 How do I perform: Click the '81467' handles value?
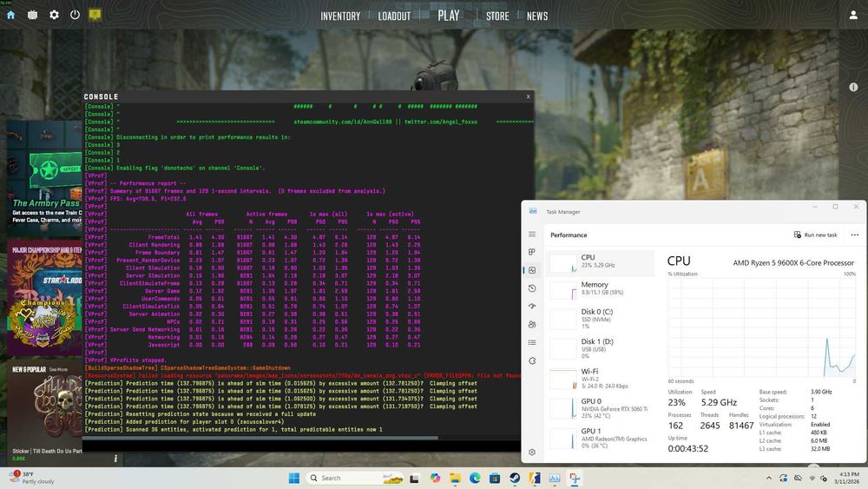pos(741,426)
